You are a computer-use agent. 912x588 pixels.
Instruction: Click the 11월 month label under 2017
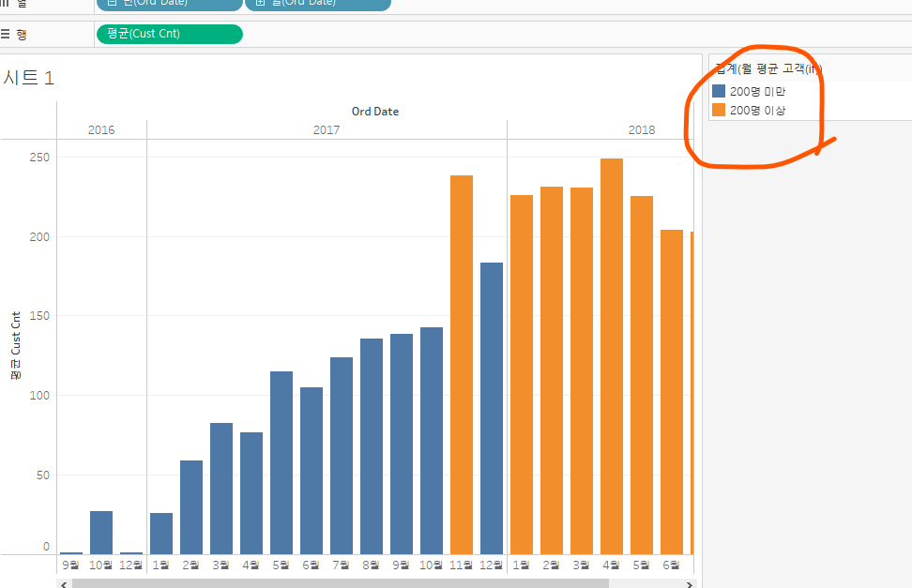(x=462, y=565)
